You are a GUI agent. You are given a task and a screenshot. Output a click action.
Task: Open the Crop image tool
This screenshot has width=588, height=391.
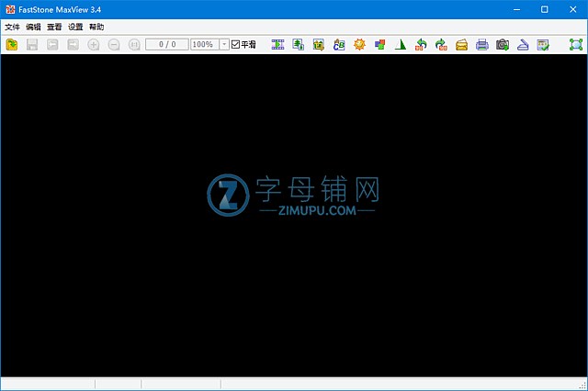pyautogui.click(x=319, y=44)
